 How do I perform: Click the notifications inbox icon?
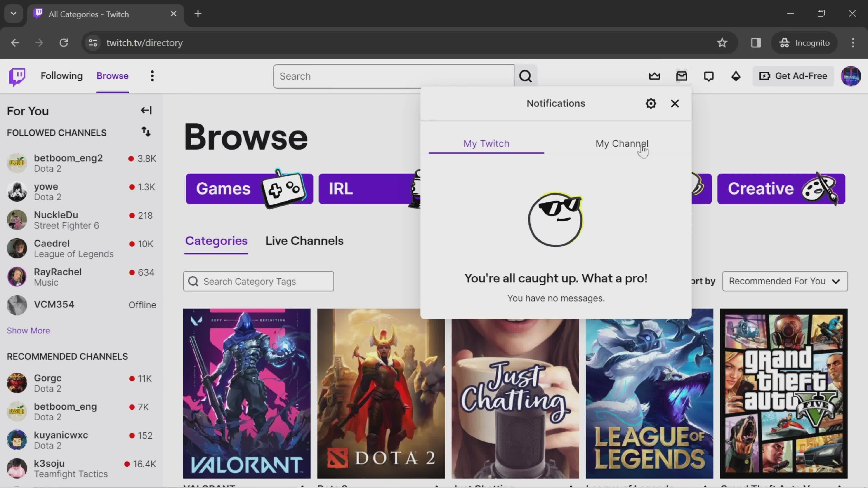[x=681, y=76]
